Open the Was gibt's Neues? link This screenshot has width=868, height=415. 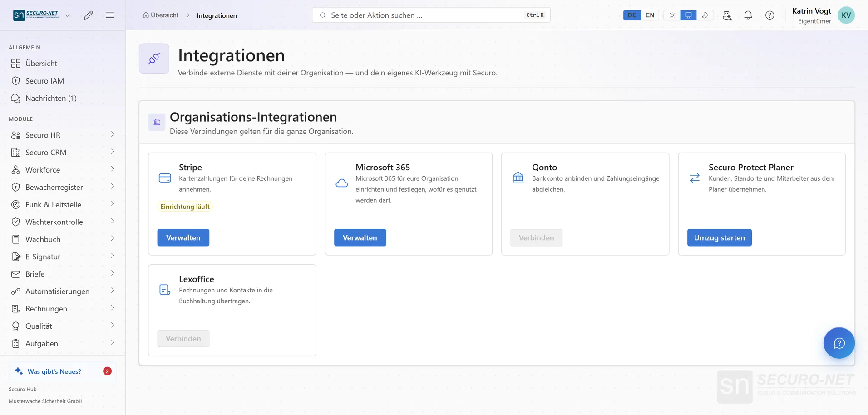point(63,371)
